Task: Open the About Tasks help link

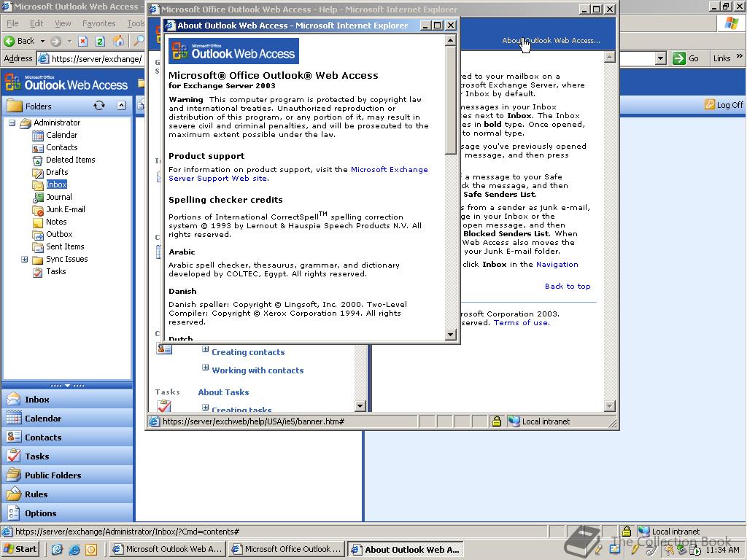Action: click(223, 392)
